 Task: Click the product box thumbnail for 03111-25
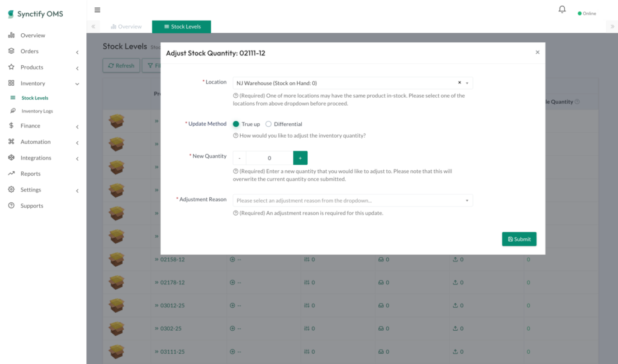116,351
